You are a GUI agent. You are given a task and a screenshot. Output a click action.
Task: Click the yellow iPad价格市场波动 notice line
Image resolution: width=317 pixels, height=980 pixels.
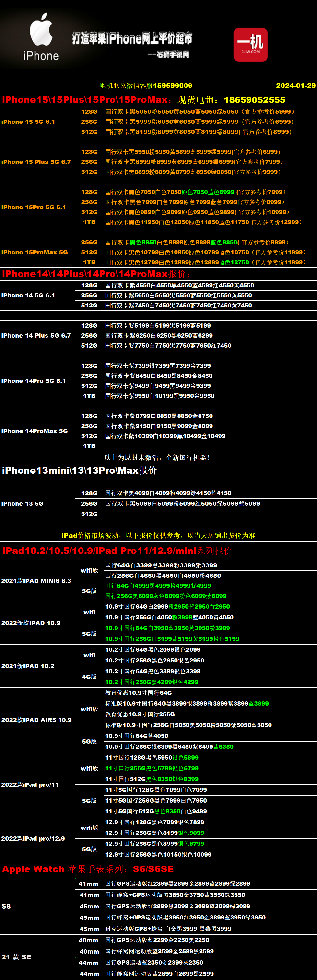coord(159,535)
